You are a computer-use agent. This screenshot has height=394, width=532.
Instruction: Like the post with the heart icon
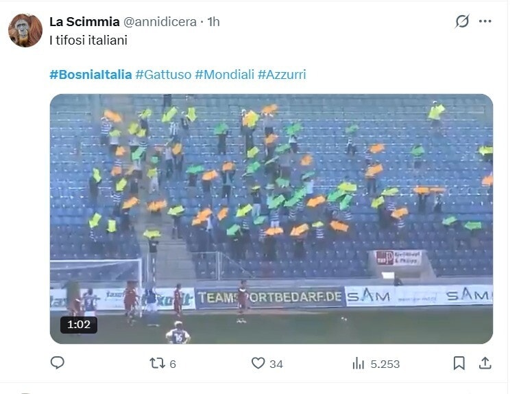pos(258,363)
